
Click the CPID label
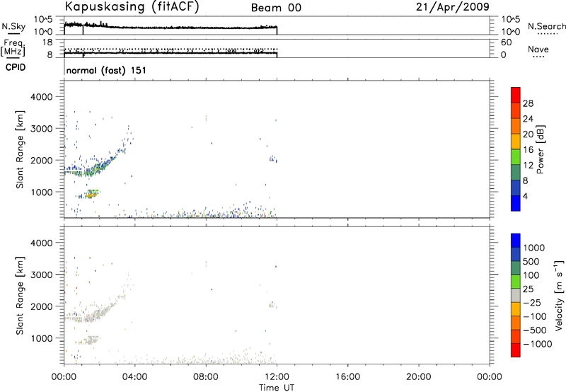(16, 67)
